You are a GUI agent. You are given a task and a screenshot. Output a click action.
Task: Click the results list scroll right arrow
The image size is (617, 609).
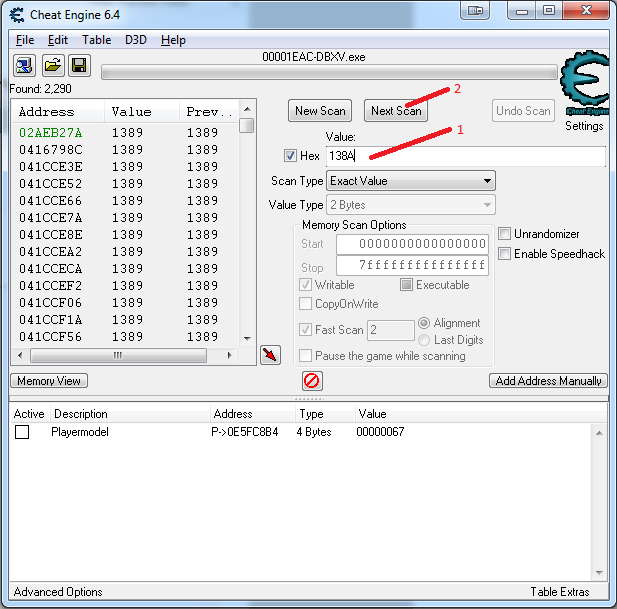point(229,355)
